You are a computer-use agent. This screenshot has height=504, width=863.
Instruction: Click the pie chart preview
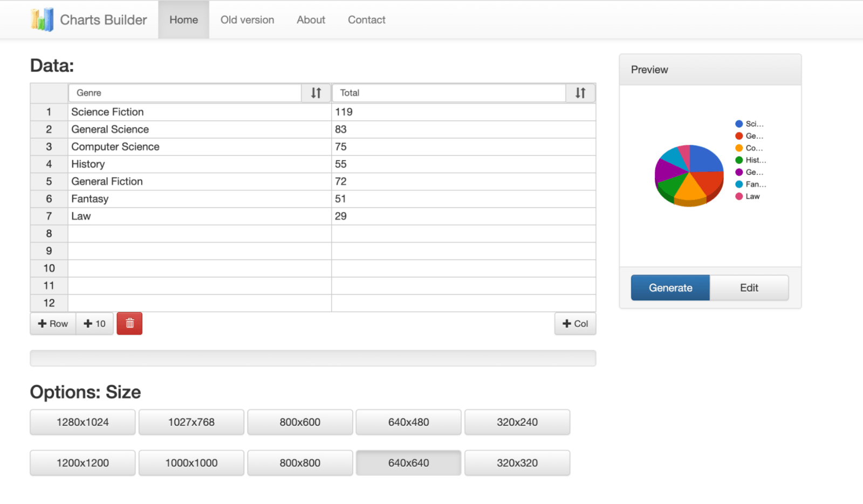pyautogui.click(x=689, y=176)
